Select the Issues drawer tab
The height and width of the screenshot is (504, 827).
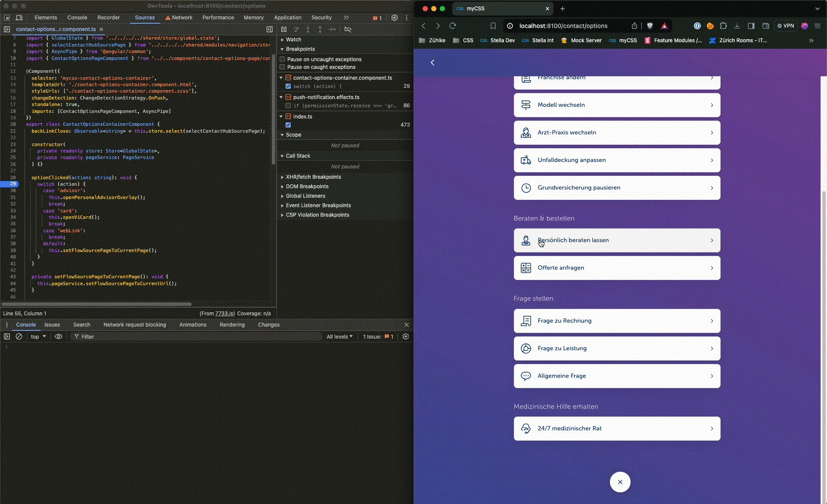coord(52,325)
